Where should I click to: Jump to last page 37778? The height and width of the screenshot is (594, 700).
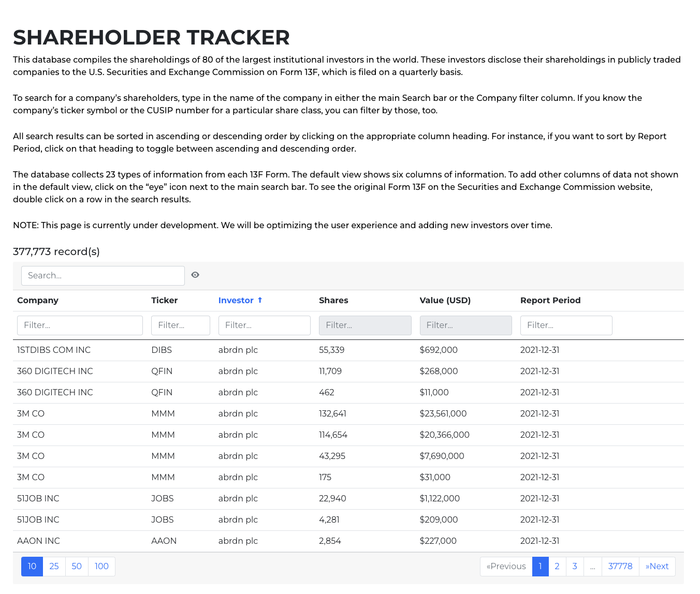click(x=620, y=566)
